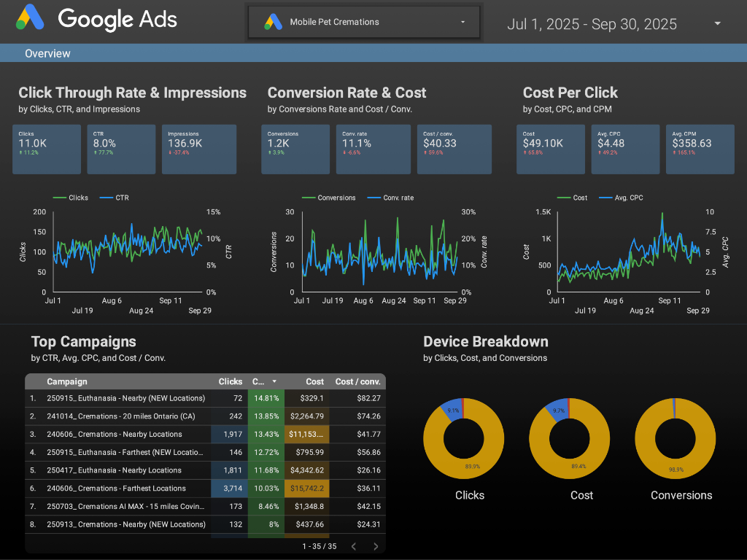Select row 241014_Cremations - 20 miles Ontario (CA)

(x=205, y=416)
